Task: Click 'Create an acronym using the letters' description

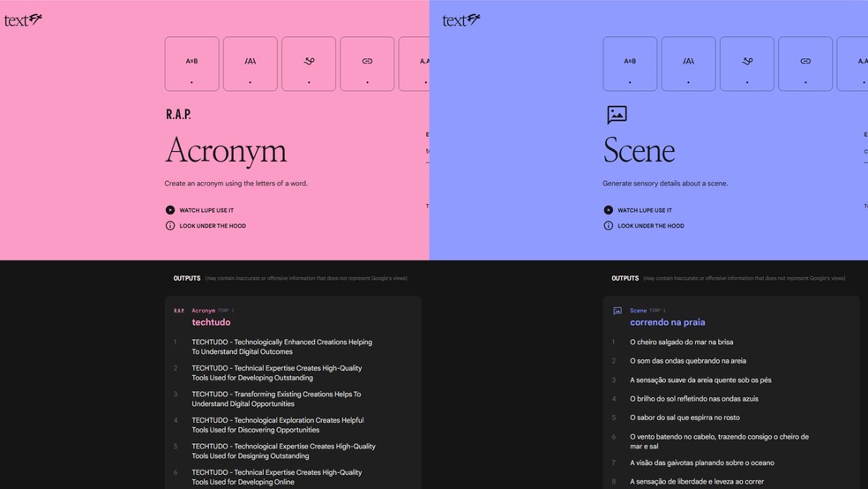Action: click(x=236, y=184)
